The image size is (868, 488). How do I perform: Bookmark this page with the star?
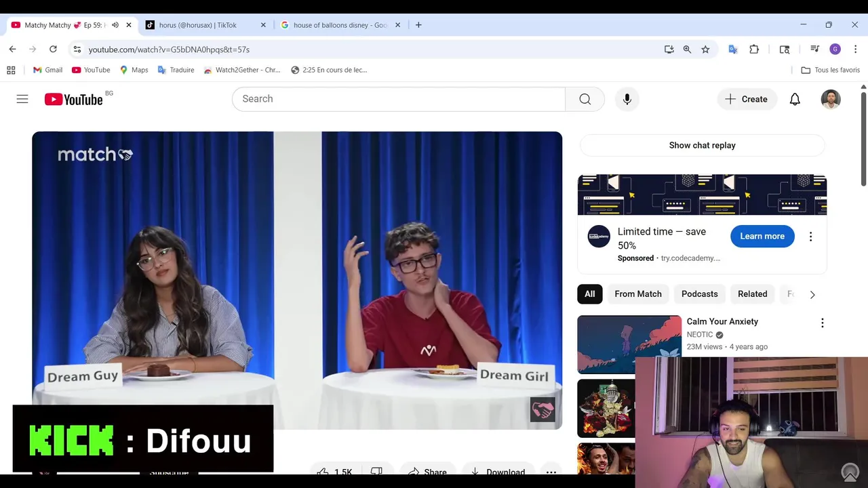click(x=705, y=49)
